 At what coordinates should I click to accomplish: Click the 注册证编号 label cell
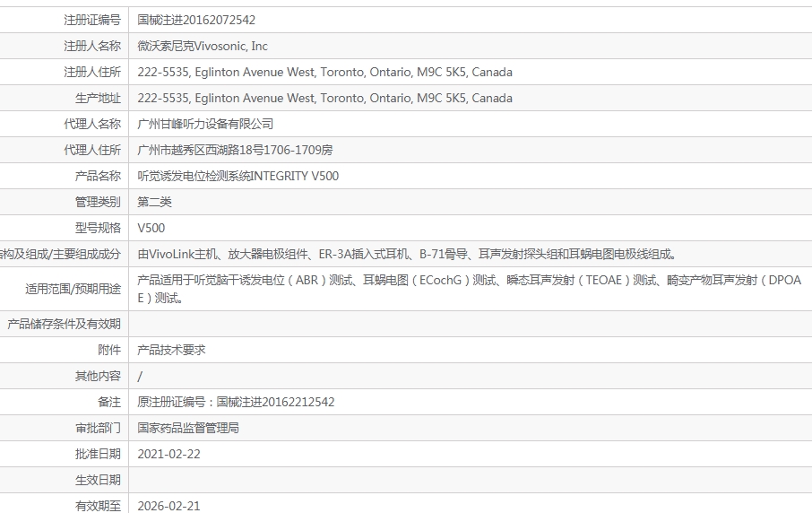[x=92, y=21]
